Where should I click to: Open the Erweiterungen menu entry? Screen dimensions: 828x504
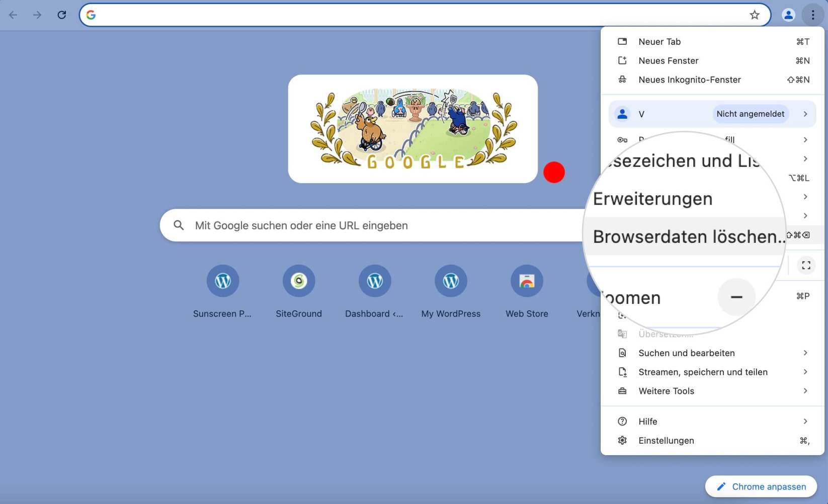click(652, 199)
